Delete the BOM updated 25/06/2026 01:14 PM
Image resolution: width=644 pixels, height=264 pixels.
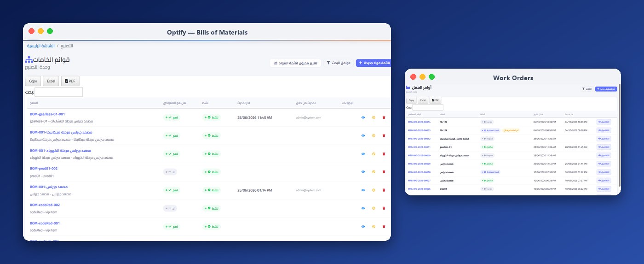(384, 190)
